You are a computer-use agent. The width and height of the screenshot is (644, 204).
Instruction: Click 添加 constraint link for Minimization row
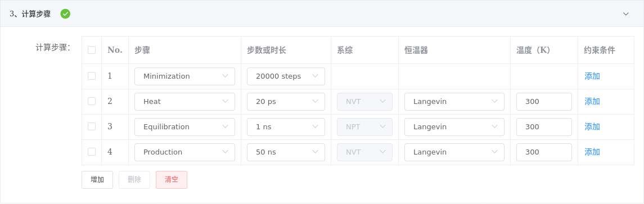click(592, 76)
